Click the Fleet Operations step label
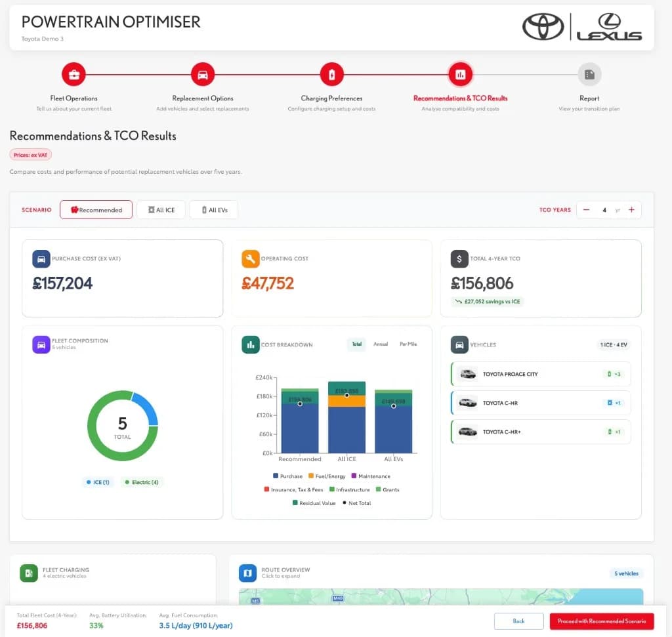This screenshot has width=672, height=637. click(73, 98)
